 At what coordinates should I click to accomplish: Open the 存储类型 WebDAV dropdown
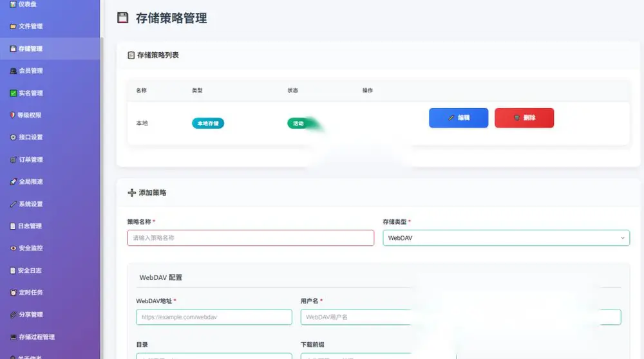coord(506,238)
